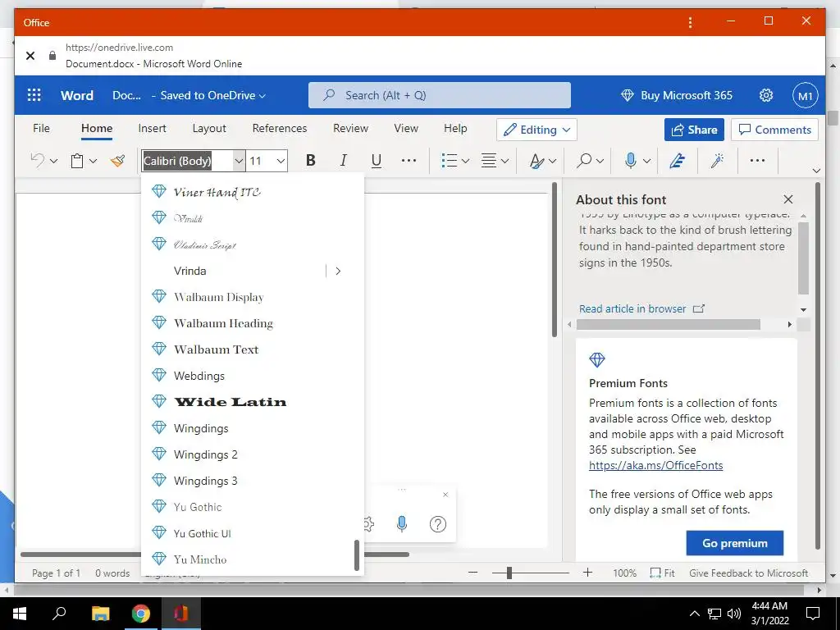Click the font list scrollbar thumb

pyautogui.click(x=356, y=555)
